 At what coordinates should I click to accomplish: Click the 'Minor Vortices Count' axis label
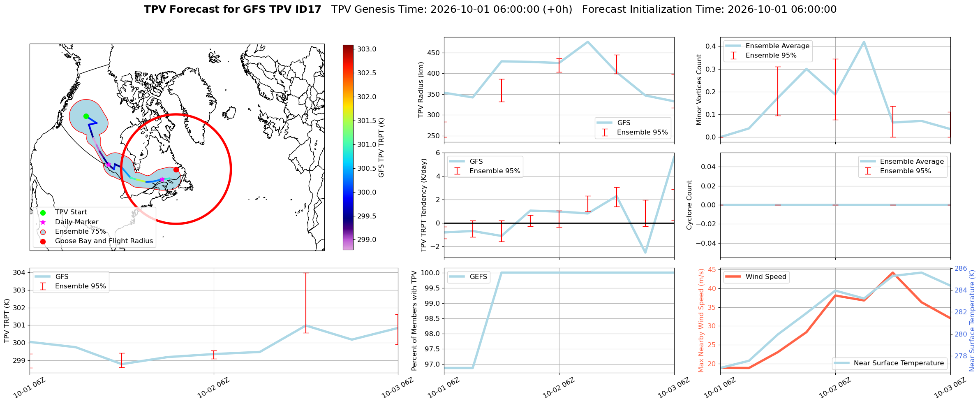click(699, 90)
